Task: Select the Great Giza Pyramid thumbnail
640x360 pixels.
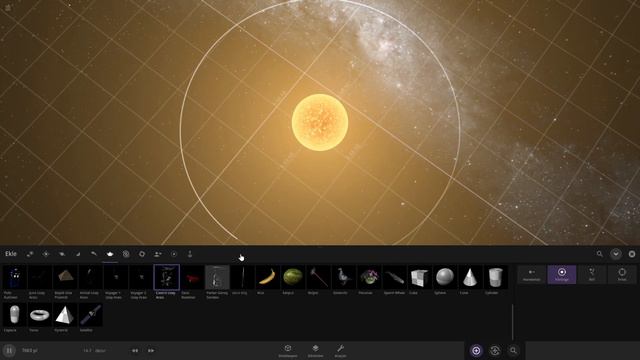Action: [65, 277]
